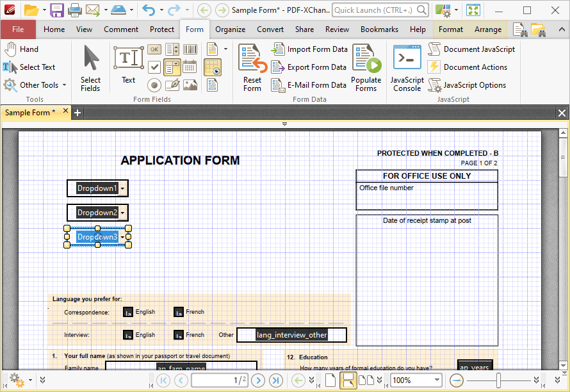
Task: Toggle the form grid visibility eye icon
Action: point(213,68)
